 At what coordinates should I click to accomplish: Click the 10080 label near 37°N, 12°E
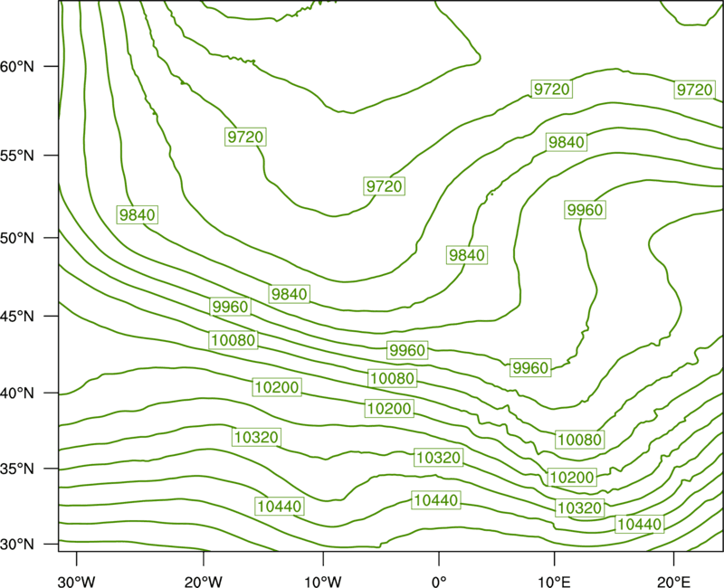pos(580,440)
